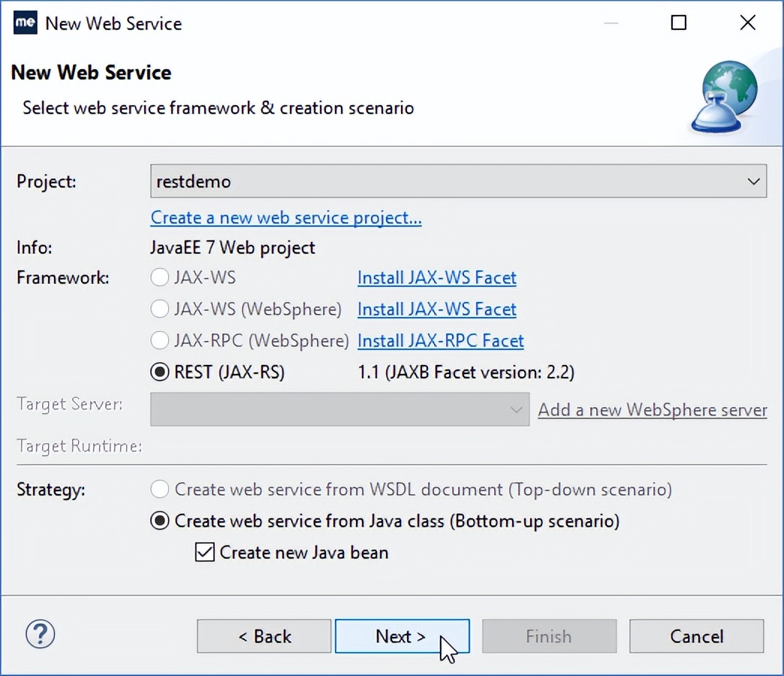Select the JAX-RPC (WebSphere) framework option
Screen dimensions: 784x676
159,340
